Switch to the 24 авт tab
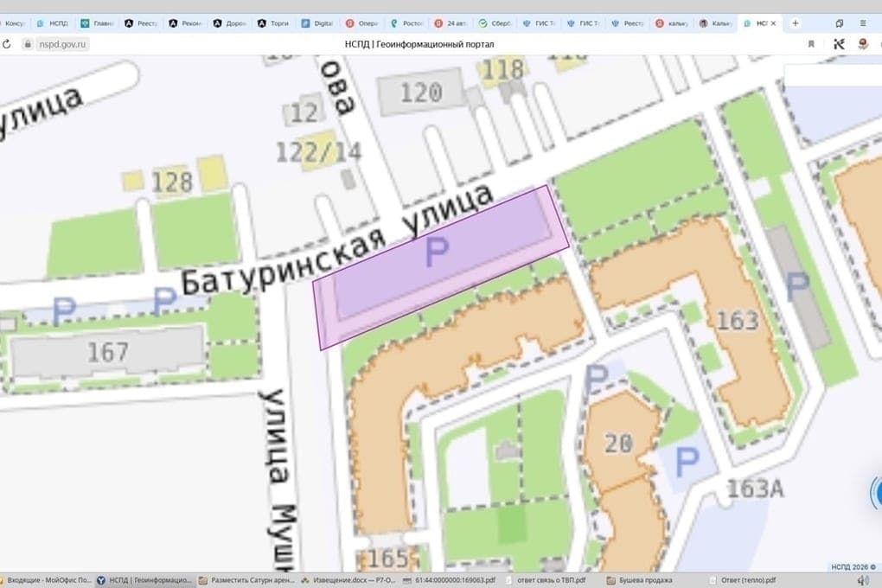 (451, 23)
